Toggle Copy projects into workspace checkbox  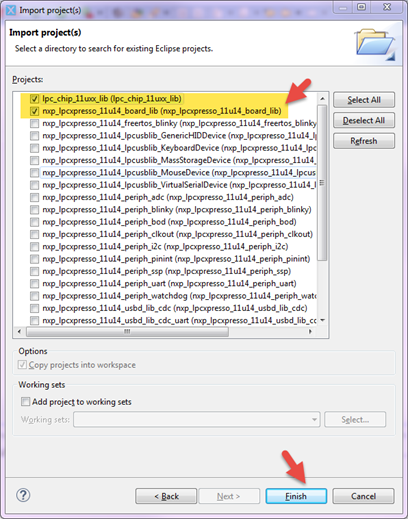(x=22, y=365)
